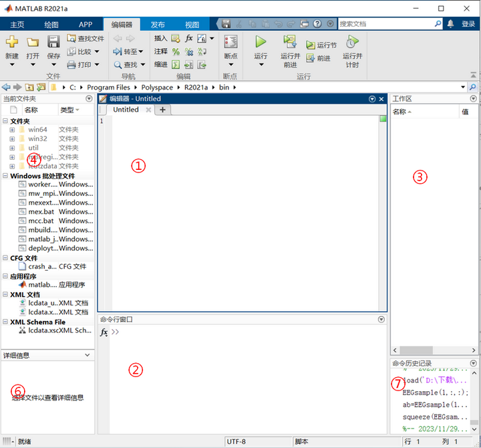
Task: Open the editor panel actions menu
Action: click(x=372, y=99)
